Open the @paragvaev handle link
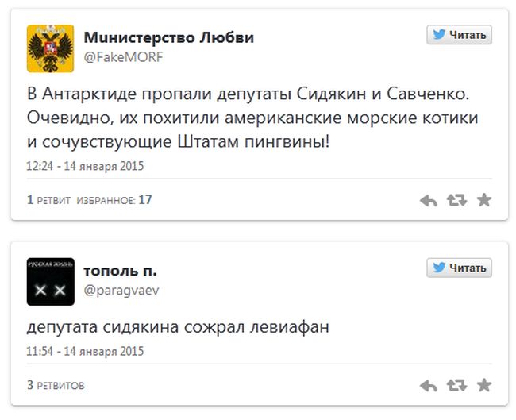Image resolution: width=516 pixels, height=420 pixels. click(121, 290)
